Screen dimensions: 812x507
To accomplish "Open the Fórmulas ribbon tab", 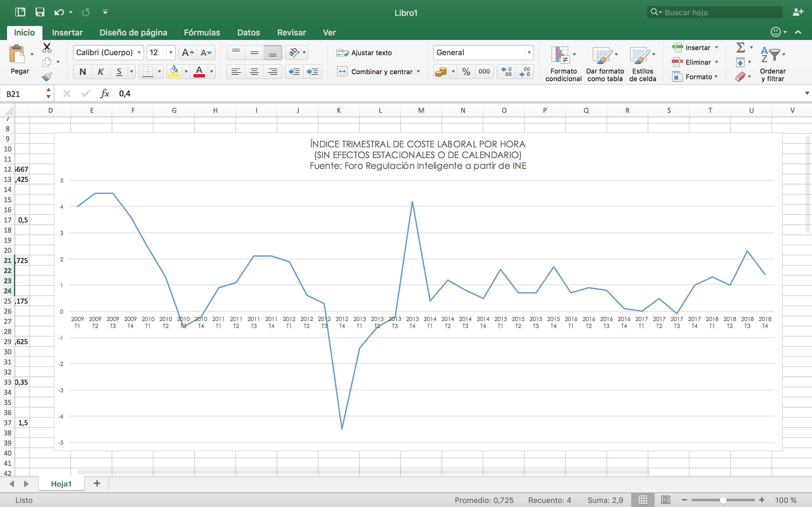I will pyautogui.click(x=202, y=33).
